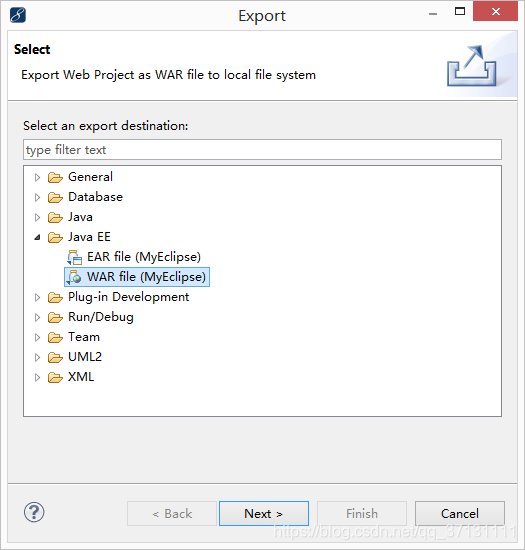Image resolution: width=525 pixels, height=550 pixels.
Task: Select the Plug-in Development tree label
Action: click(129, 297)
